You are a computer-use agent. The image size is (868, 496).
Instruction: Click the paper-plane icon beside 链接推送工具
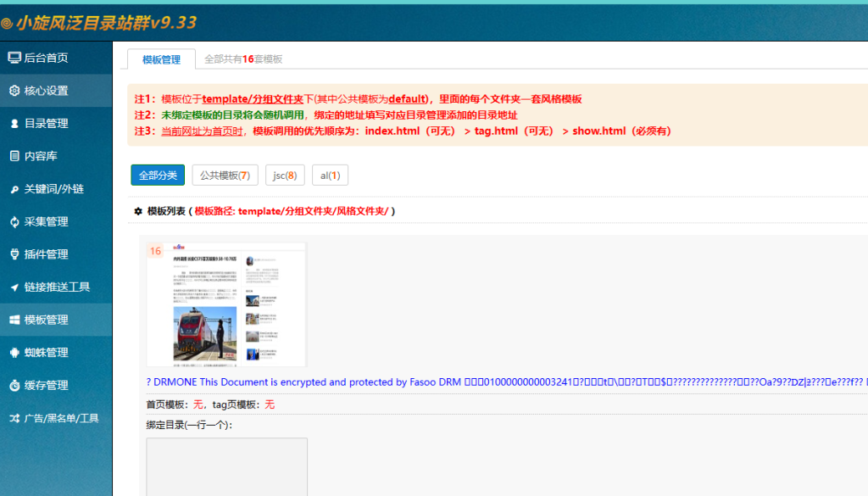(14, 287)
